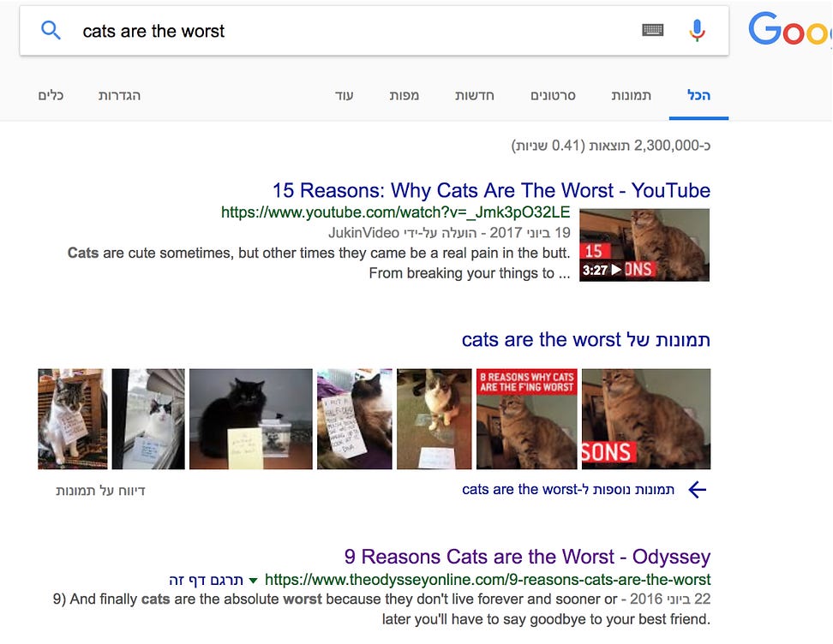Open '15 Reasons: Why Cats Are The Worst' result
The image size is (833, 644).
pyautogui.click(x=491, y=190)
